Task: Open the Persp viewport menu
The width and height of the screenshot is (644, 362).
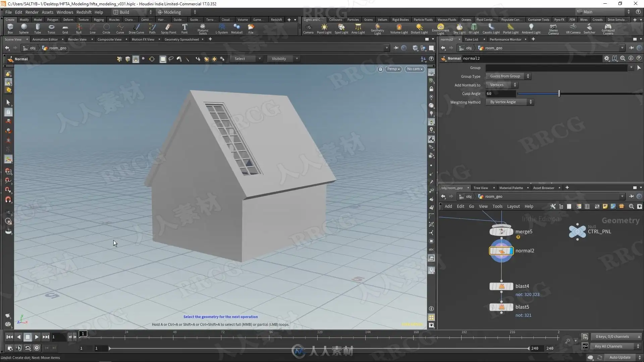Action: tap(393, 69)
